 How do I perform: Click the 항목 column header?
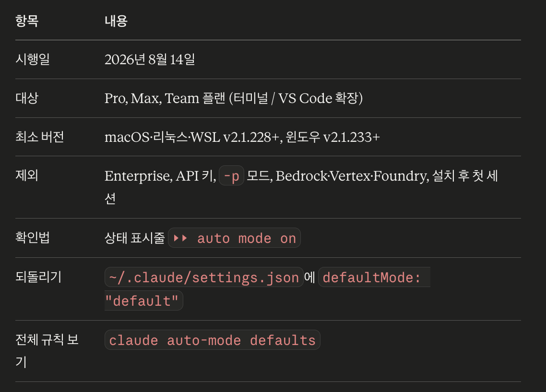[x=27, y=21]
